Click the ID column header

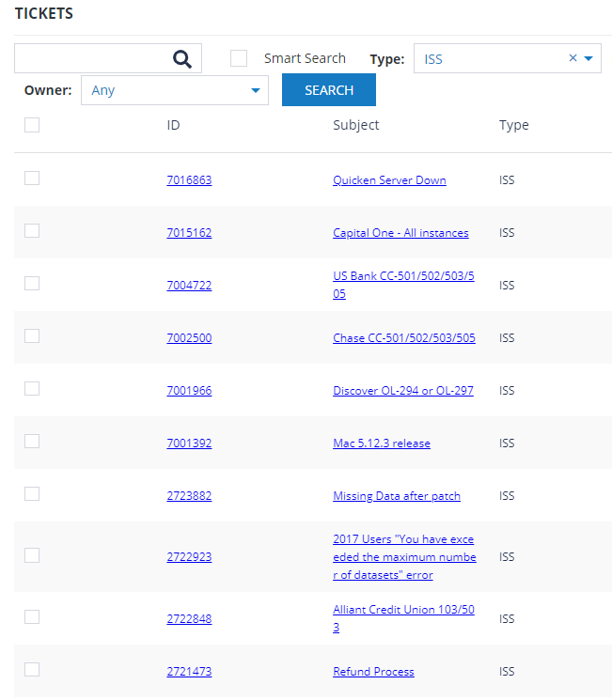pyautogui.click(x=173, y=125)
